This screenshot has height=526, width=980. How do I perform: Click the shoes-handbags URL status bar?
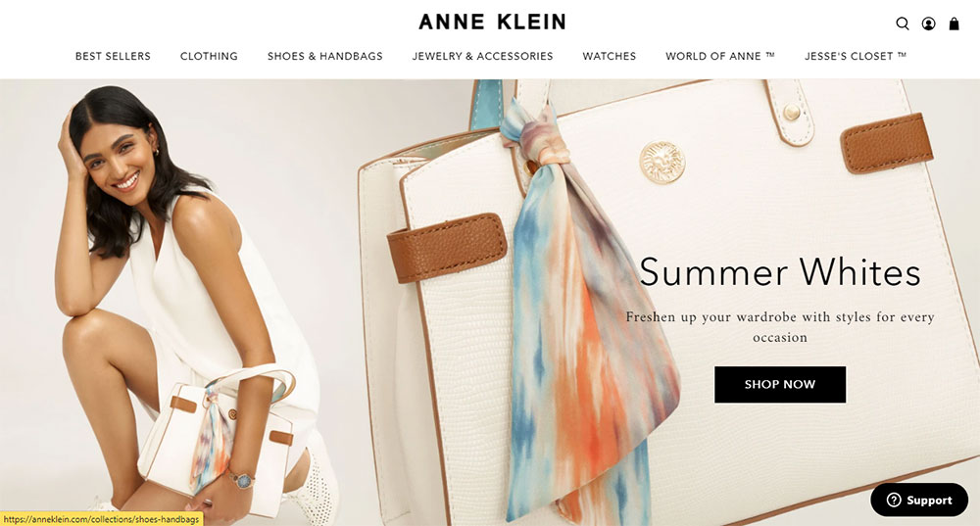[101, 519]
